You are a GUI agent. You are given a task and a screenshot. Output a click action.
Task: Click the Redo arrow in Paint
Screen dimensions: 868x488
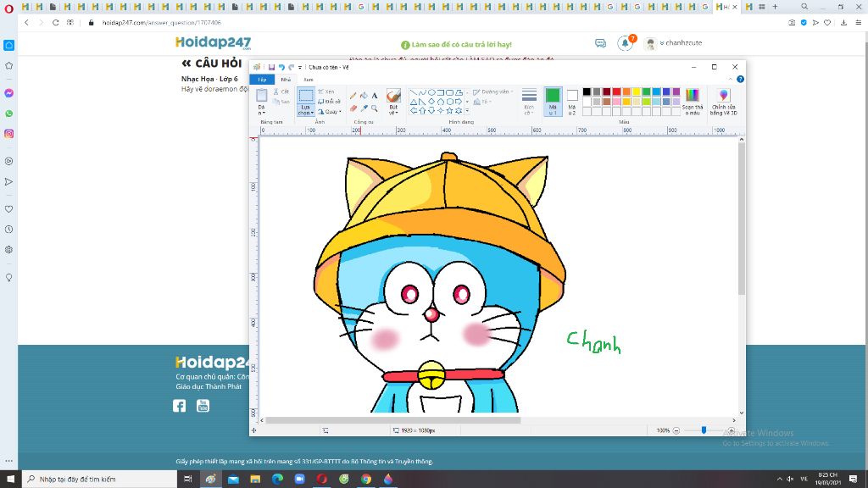tap(292, 68)
